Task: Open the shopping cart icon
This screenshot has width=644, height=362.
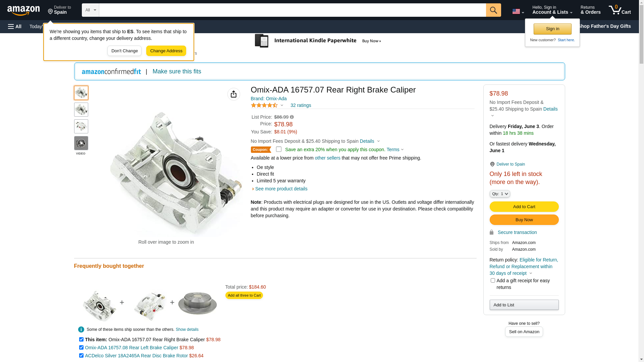Action: click(x=620, y=10)
